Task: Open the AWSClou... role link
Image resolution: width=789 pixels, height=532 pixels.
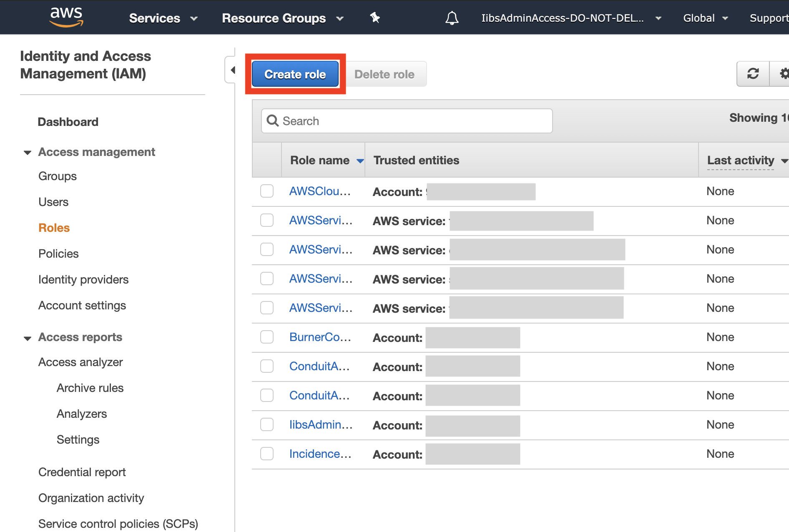Action: pos(320,191)
